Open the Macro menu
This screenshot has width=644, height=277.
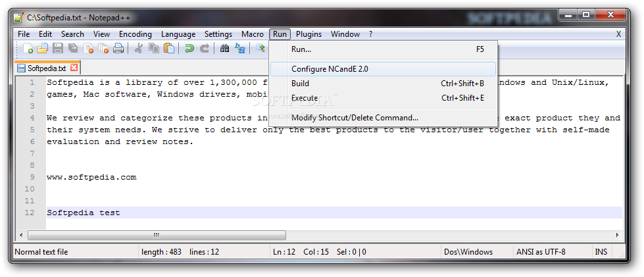[x=253, y=34]
